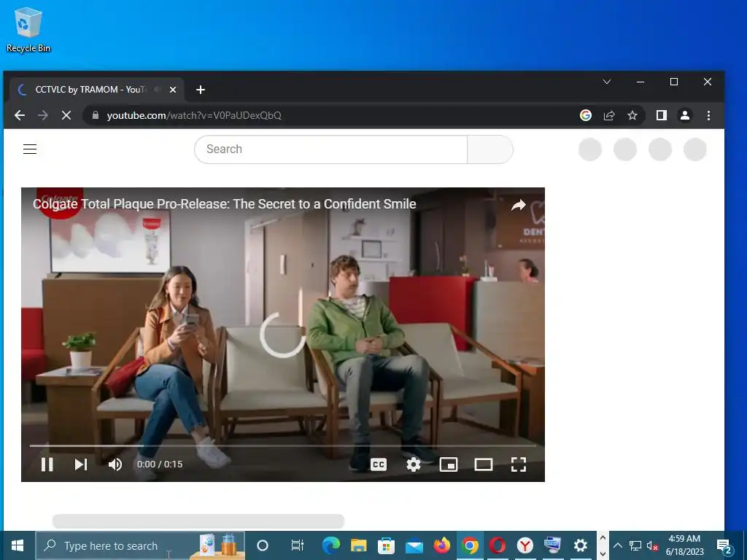
Task: Open network status in system tray
Action: (x=635, y=545)
